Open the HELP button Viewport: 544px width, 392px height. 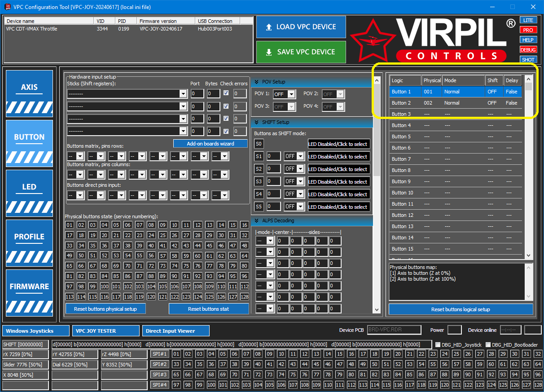528,40
